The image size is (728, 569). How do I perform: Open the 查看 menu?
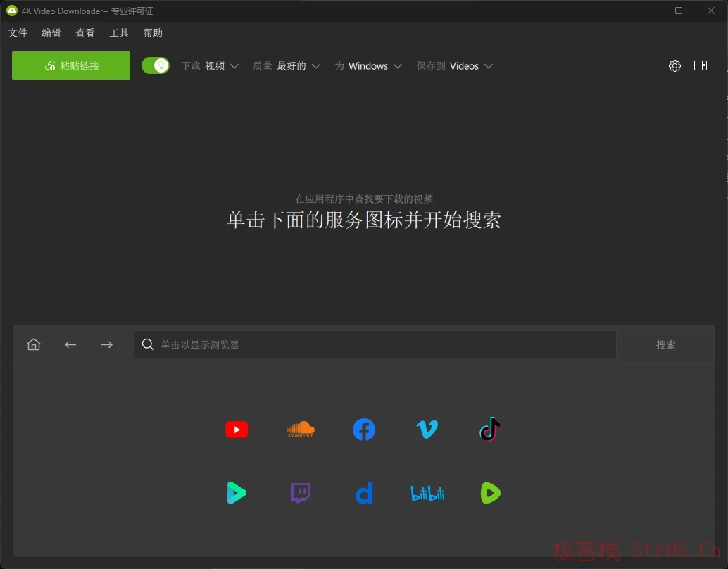tap(85, 33)
